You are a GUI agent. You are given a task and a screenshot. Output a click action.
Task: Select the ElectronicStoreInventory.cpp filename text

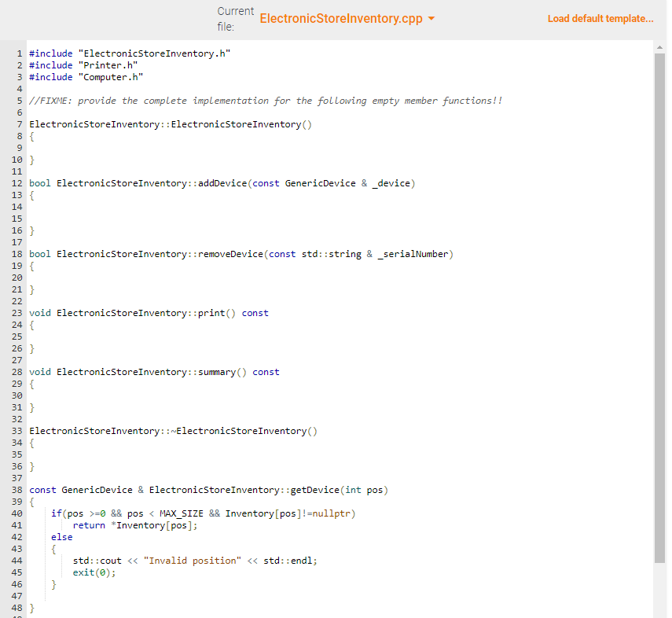[x=342, y=17]
